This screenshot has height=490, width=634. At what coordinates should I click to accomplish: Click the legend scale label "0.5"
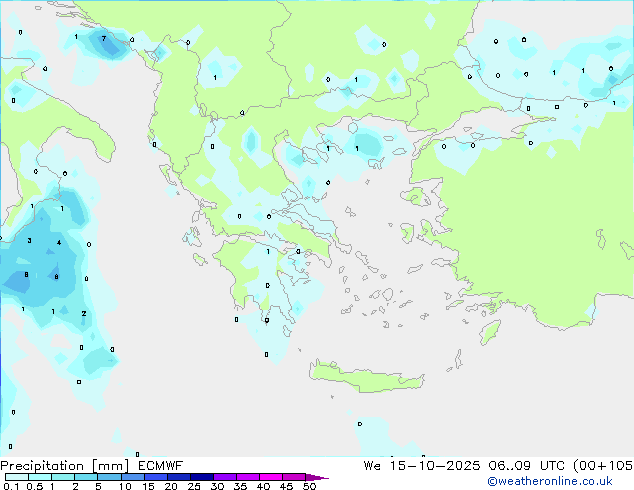point(35,486)
